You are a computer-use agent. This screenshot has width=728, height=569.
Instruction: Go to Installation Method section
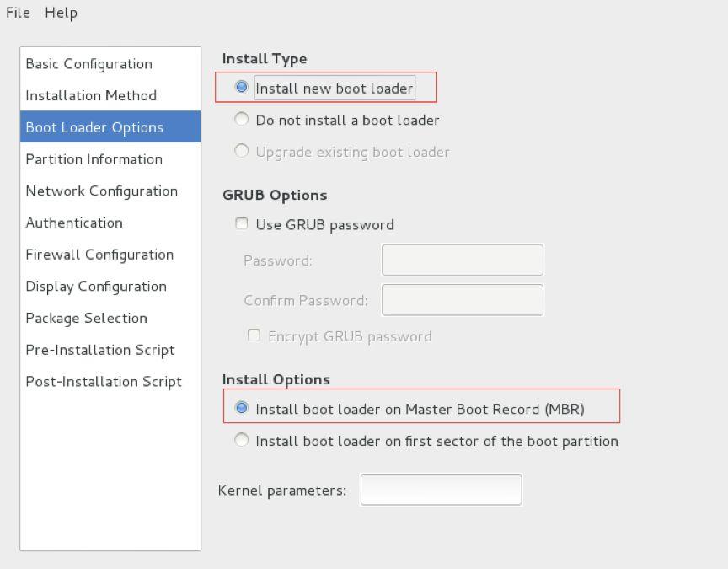tap(91, 96)
